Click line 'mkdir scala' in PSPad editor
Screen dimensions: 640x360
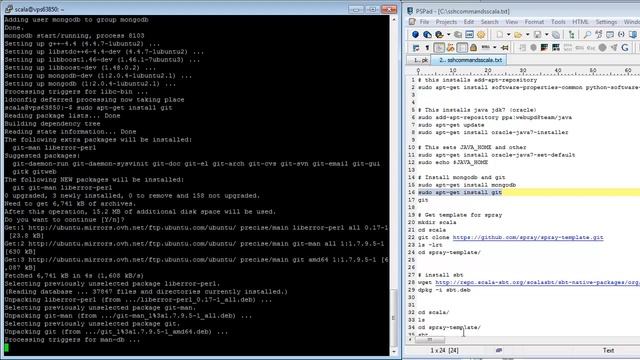pyautogui.click(x=437, y=222)
